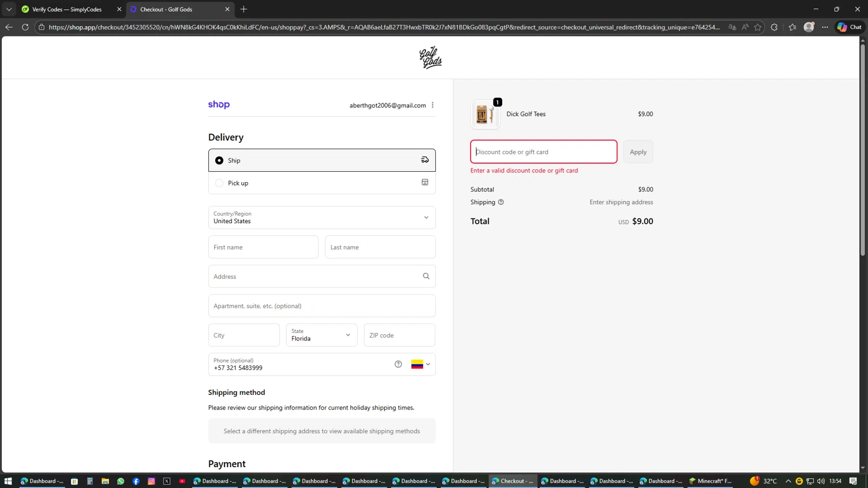Open File Explorer from the taskbar
The height and width of the screenshot is (488, 868).
coord(105,481)
